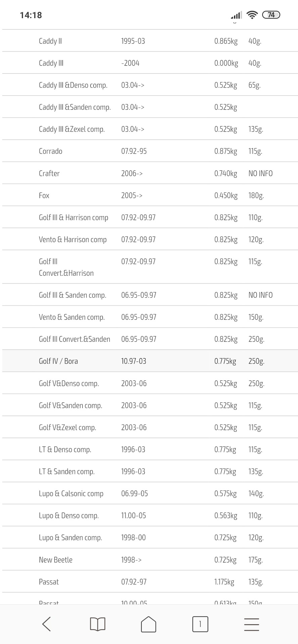Go to browser home page icon

(148, 624)
